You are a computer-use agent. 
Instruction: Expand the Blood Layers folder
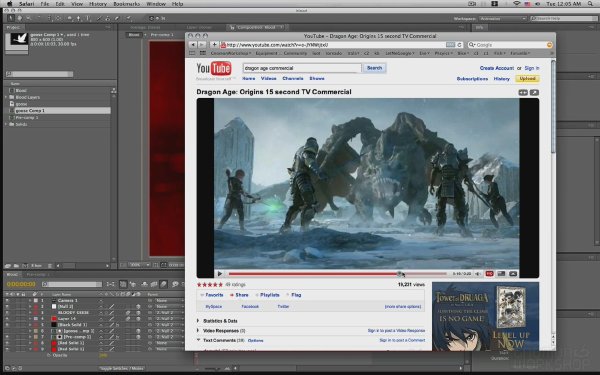click(x=6, y=97)
